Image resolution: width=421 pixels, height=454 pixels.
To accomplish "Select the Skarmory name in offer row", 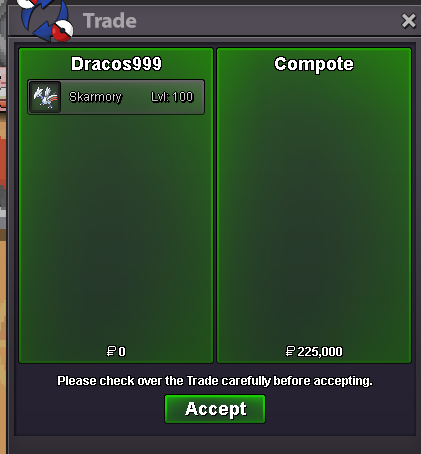I will [x=95, y=97].
